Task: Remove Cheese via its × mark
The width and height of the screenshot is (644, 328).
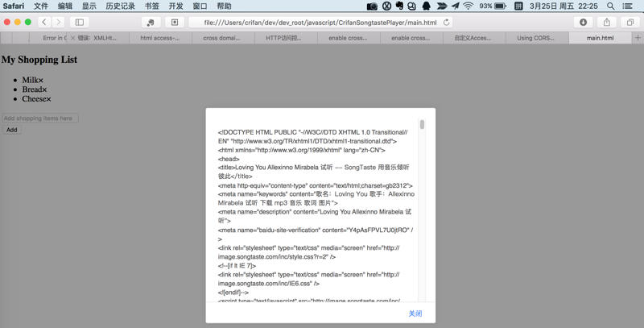Action: (48, 99)
